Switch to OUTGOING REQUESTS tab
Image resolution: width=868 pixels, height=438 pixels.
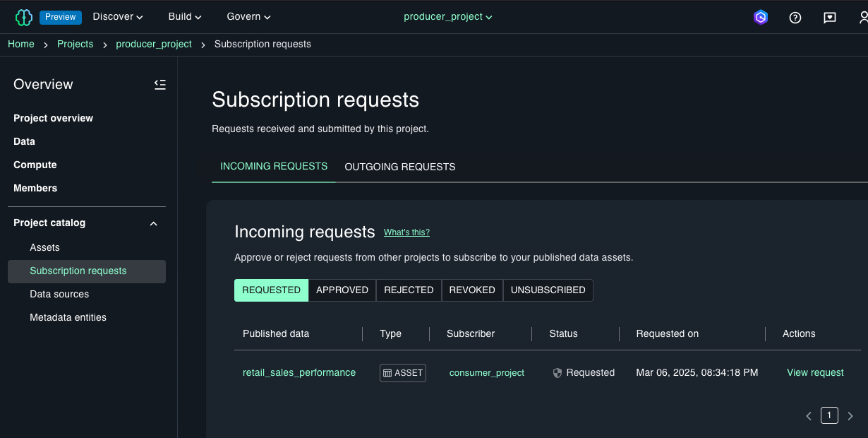coord(400,167)
